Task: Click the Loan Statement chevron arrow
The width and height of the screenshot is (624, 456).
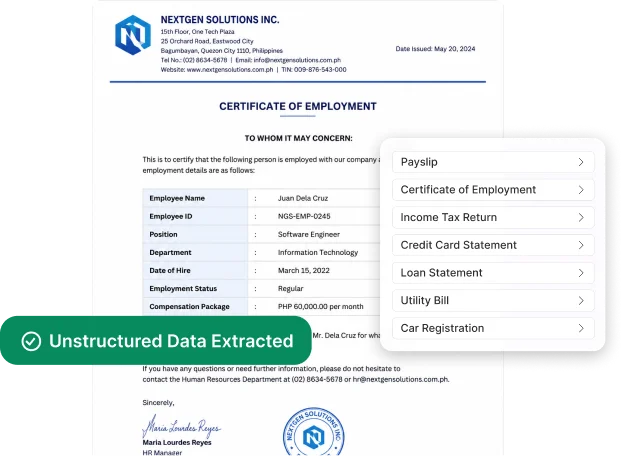Action: [581, 273]
